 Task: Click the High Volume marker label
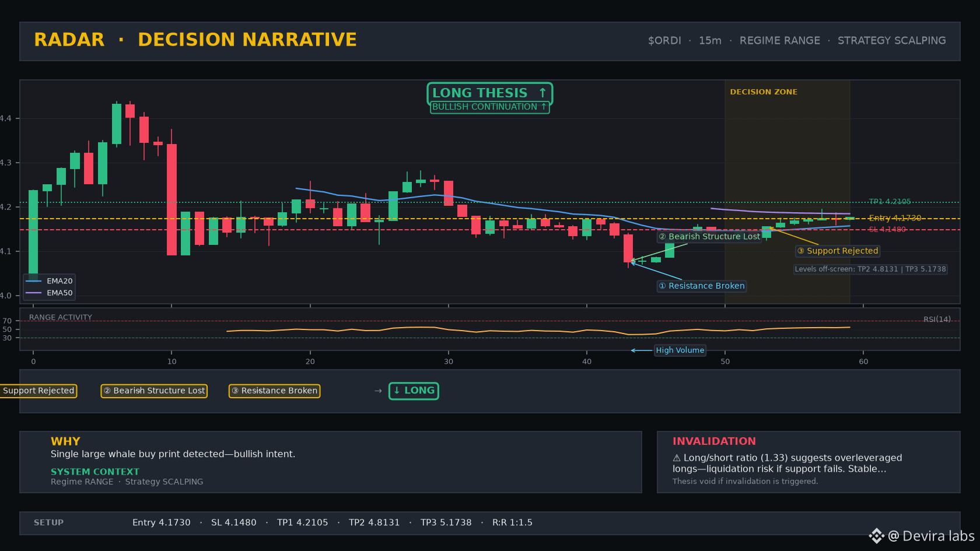[680, 350]
